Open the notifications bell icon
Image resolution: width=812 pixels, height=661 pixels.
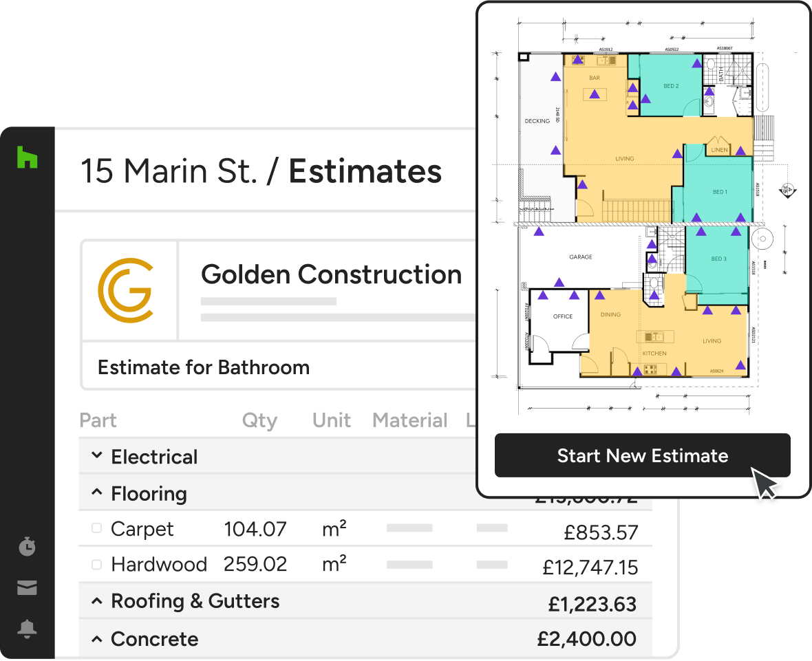(x=27, y=629)
